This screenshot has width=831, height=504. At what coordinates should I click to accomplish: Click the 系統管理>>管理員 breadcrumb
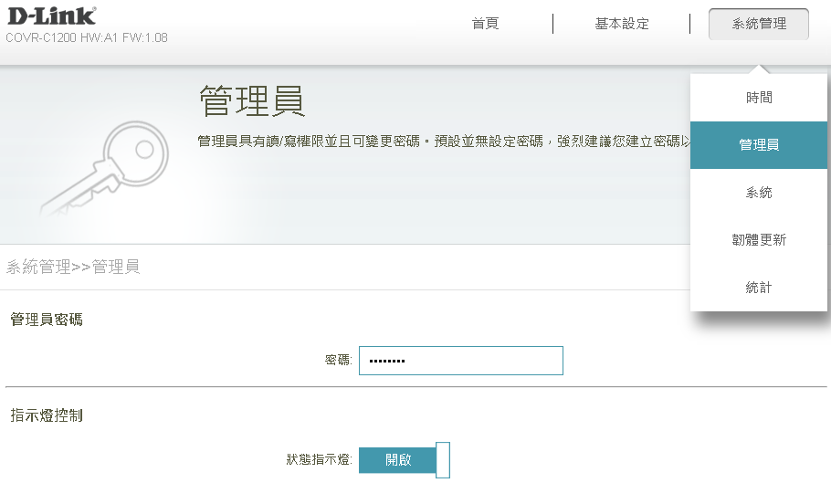coord(73,268)
